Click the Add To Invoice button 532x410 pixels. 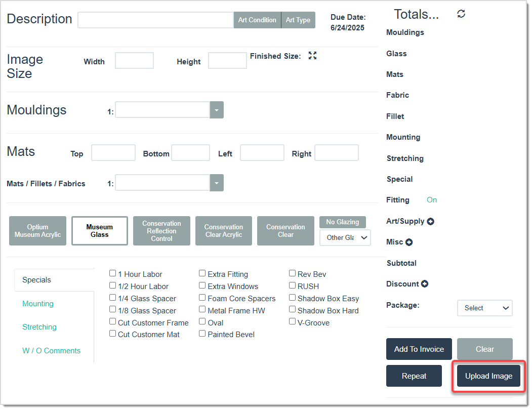(x=419, y=349)
